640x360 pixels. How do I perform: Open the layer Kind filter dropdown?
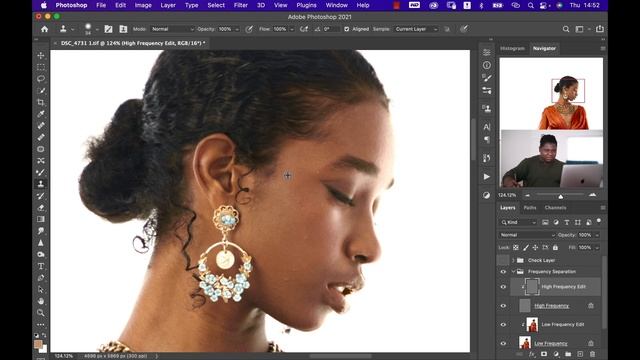click(518, 222)
